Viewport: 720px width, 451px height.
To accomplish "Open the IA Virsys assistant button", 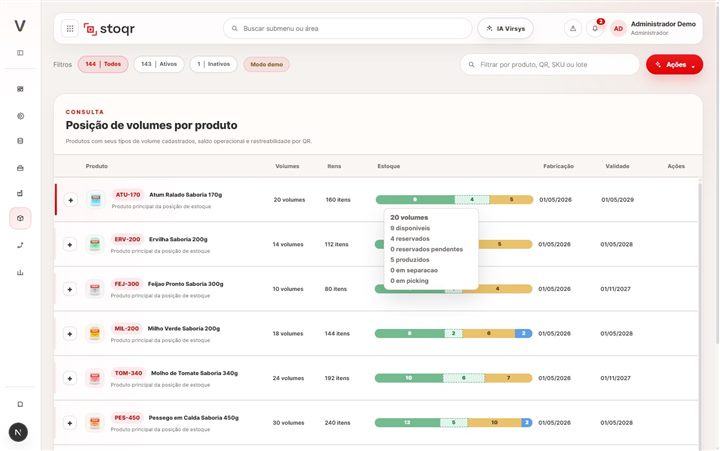I will point(506,28).
